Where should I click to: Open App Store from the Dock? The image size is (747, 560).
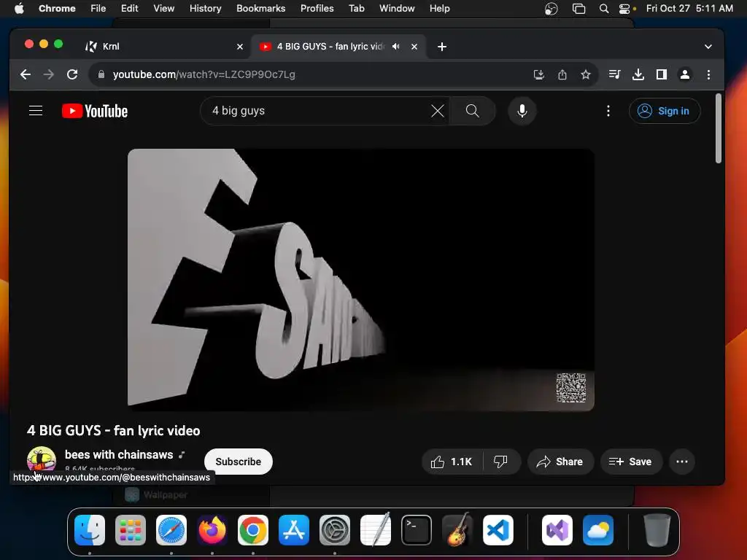[x=294, y=530]
